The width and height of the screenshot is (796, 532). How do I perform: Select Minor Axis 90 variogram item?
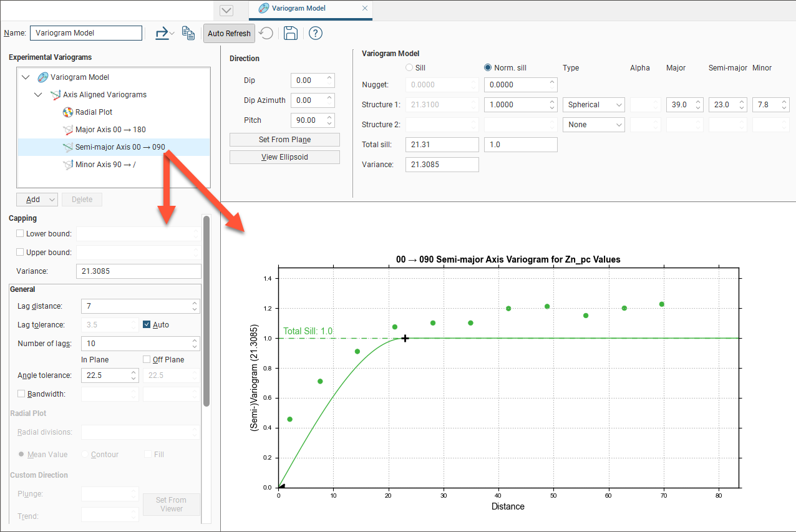(105, 165)
